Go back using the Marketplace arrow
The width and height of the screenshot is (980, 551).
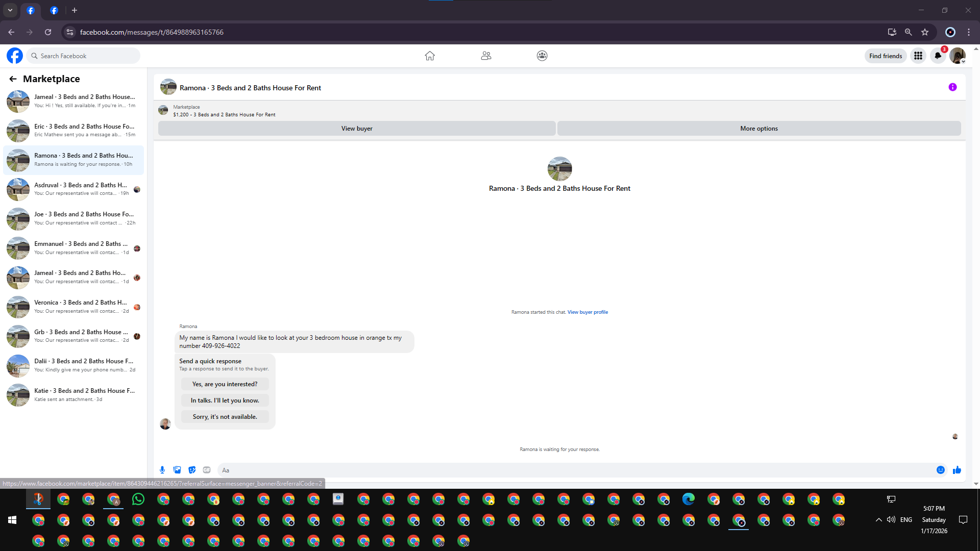tap(13, 79)
